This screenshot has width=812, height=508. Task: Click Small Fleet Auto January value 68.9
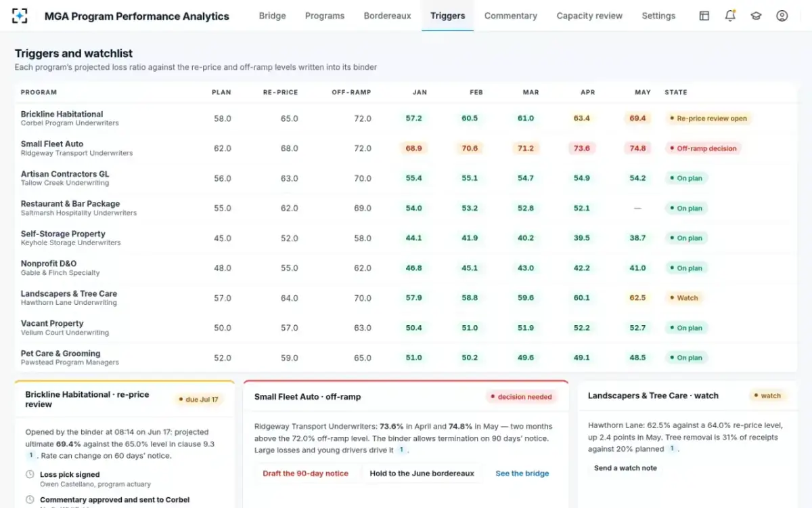click(x=414, y=148)
